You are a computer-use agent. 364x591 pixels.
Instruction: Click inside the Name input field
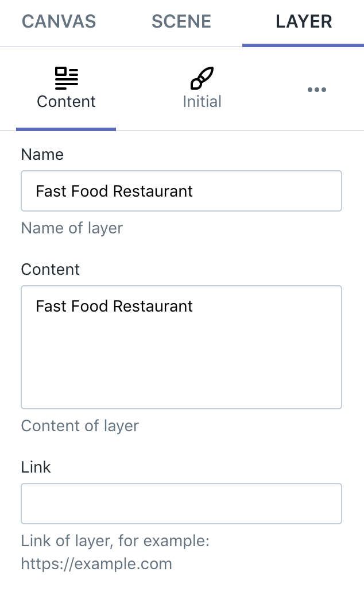tap(181, 191)
